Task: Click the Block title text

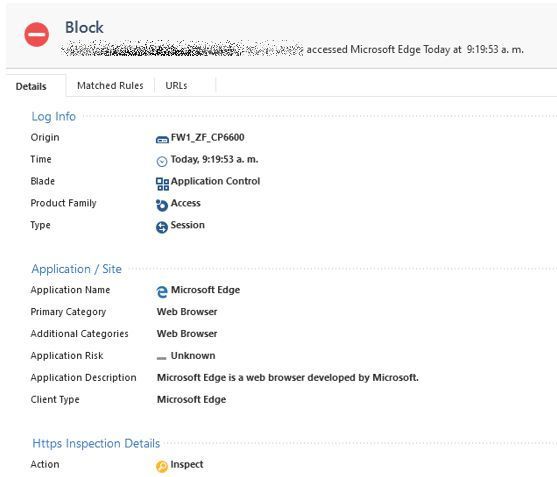Action: coord(84,27)
